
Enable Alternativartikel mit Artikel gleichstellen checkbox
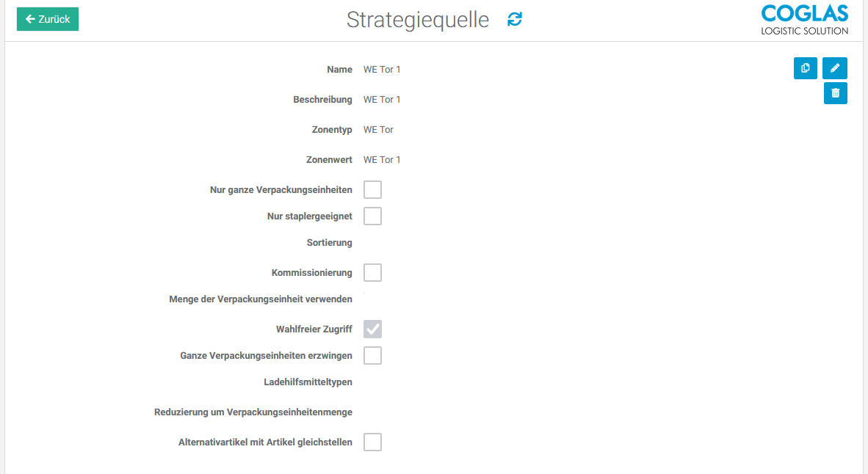[x=372, y=442]
